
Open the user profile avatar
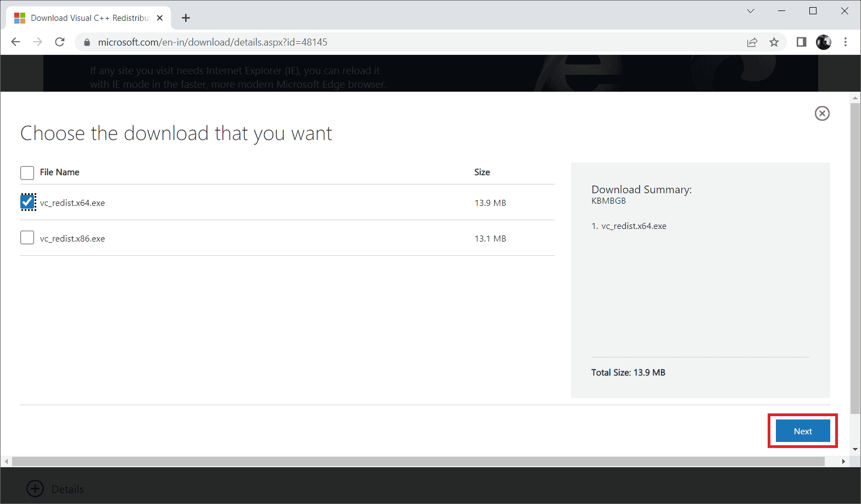click(823, 42)
